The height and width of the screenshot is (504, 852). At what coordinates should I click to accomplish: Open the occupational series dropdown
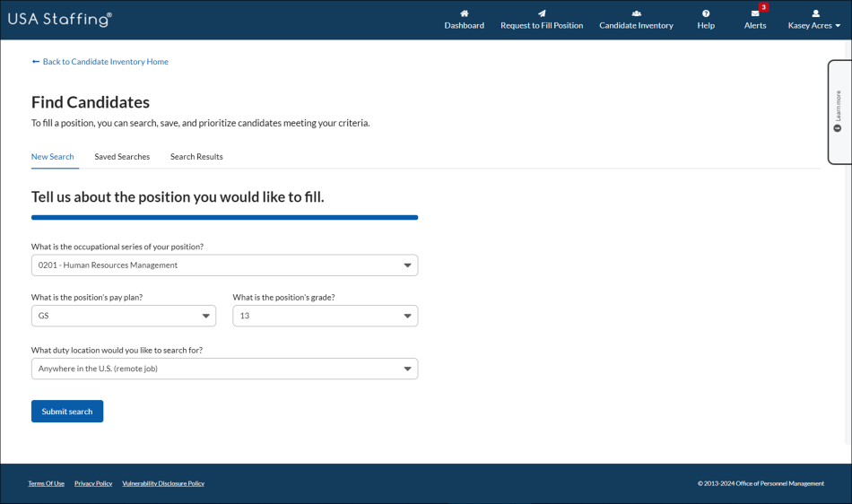pyautogui.click(x=224, y=265)
